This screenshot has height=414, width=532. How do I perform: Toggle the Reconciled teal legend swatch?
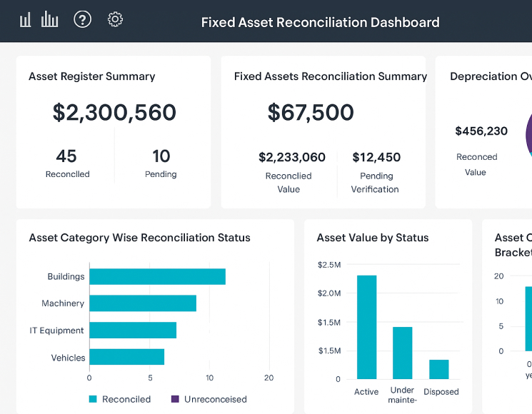(x=93, y=399)
